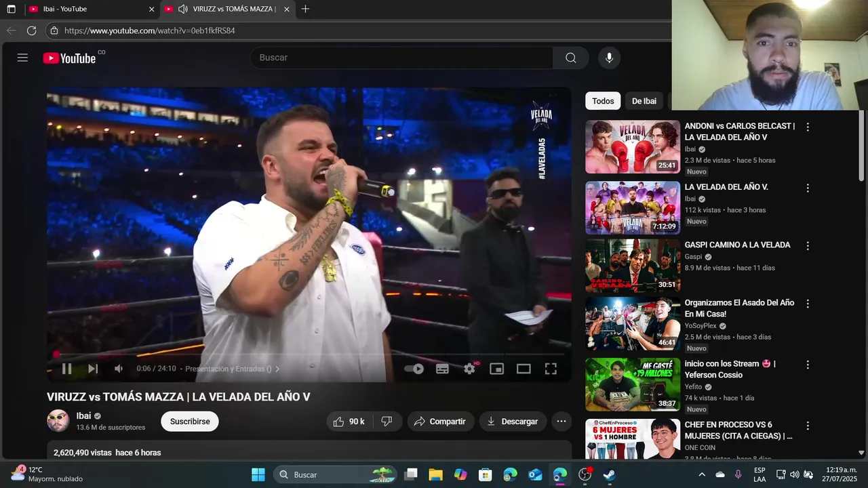Viewport: 868px width, 488px height.
Task: Click the Suscribirse button
Action: (x=190, y=422)
